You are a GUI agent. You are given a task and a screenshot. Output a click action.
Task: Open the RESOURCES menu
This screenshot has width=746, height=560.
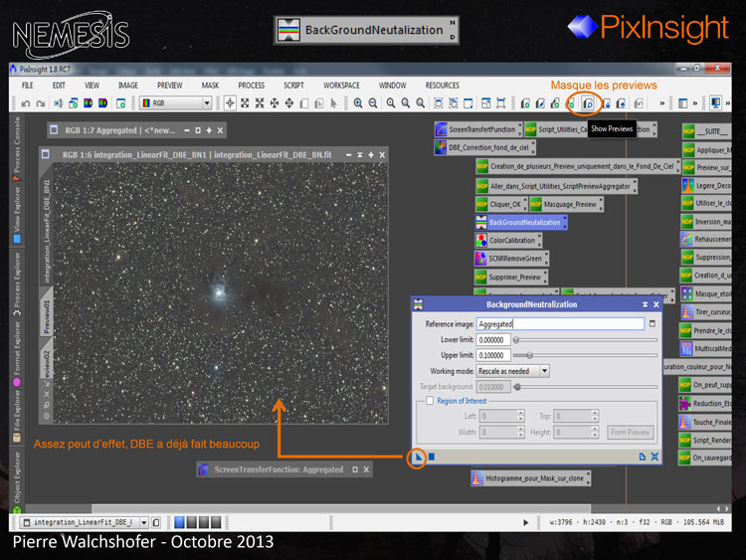click(x=443, y=86)
